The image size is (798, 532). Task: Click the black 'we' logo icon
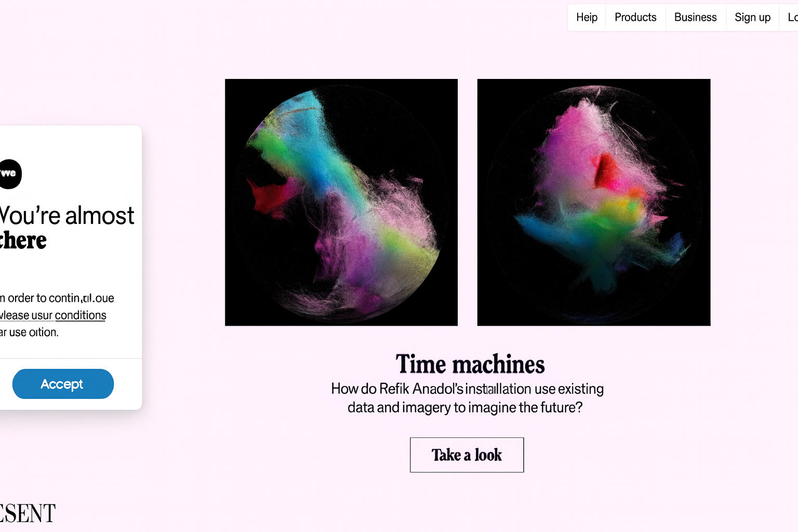[x=10, y=174]
